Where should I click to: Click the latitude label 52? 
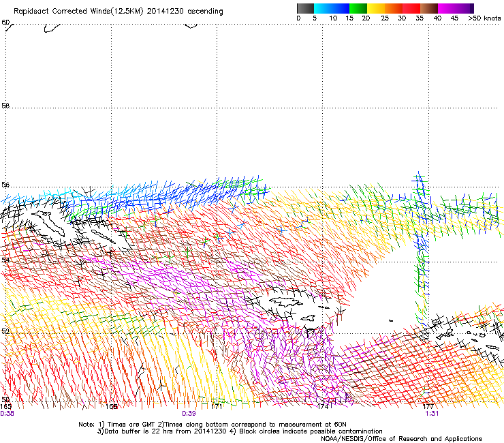point(5,331)
